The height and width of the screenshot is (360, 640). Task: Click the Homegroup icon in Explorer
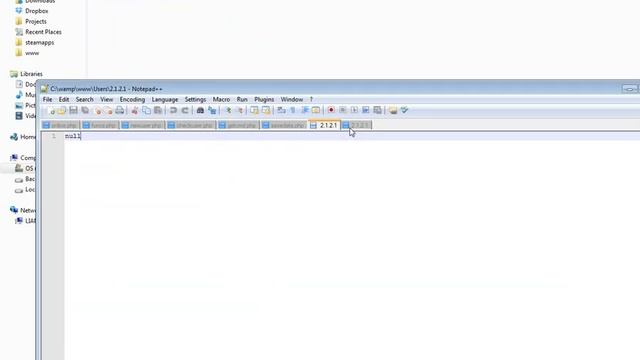click(14, 137)
